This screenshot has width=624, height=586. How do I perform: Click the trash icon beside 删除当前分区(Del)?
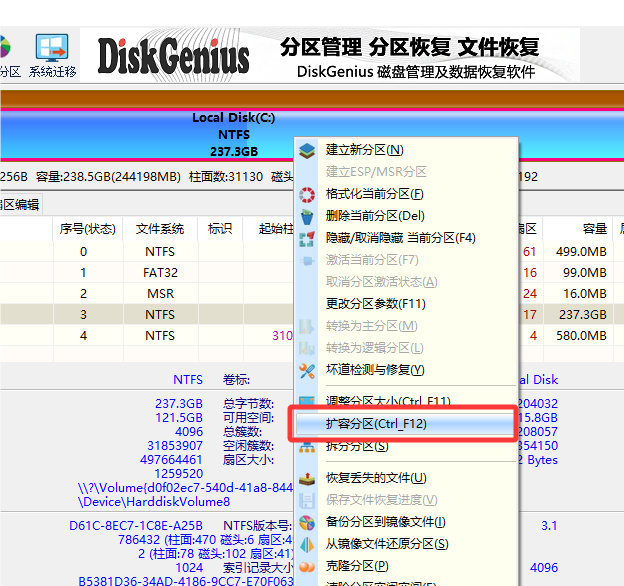click(307, 216)
